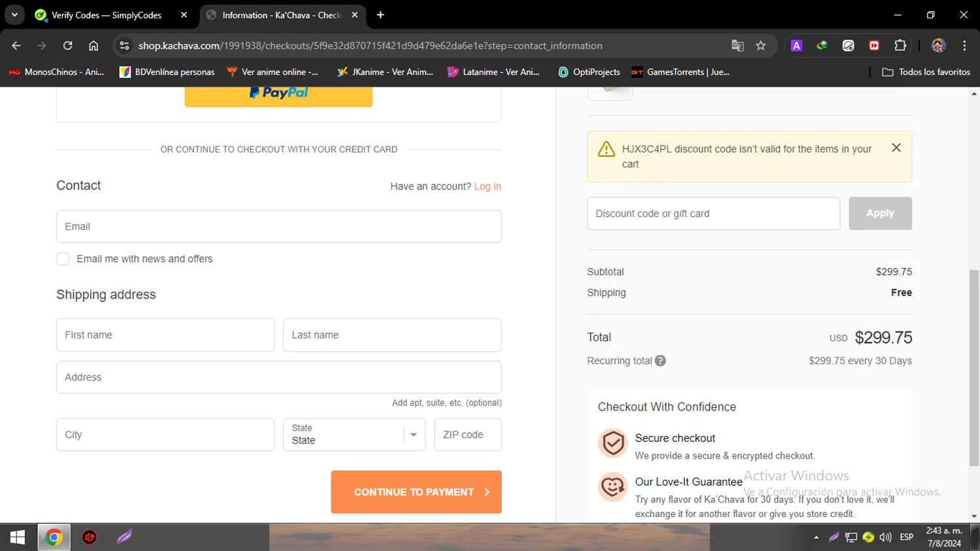The height and width of the screenshot is (551, 980).
Task: Open the purple feather app in taskbar
Action: pyautogui.click(x=124, y=537)
